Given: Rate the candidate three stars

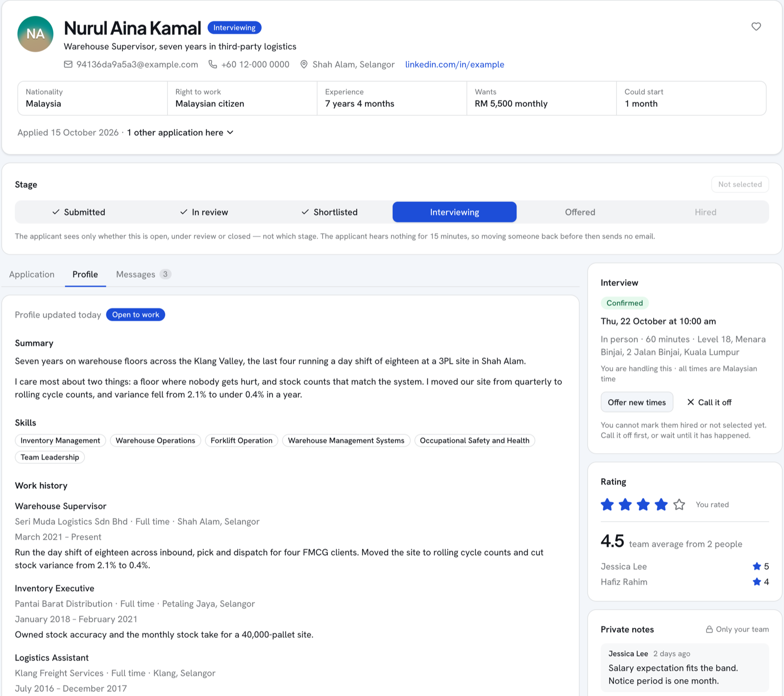Looking at the screenshot, I should pyautogui.click(x=643, y=504).
